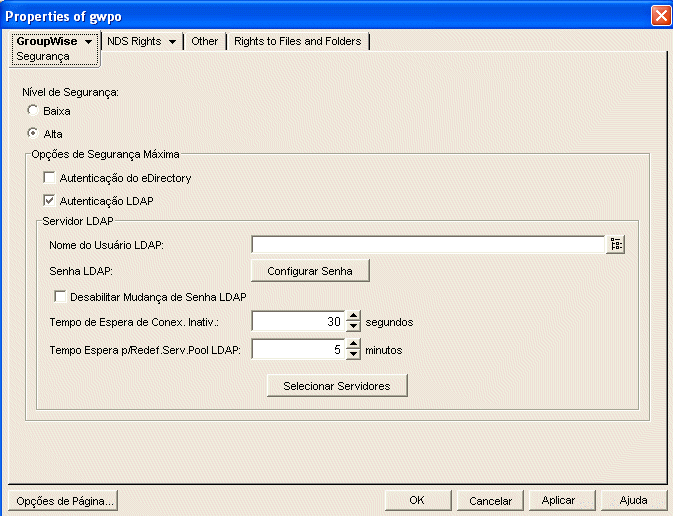Click the Selecionar Servidores button
This screenshot has height=516, width=673.
click(337, 386)
